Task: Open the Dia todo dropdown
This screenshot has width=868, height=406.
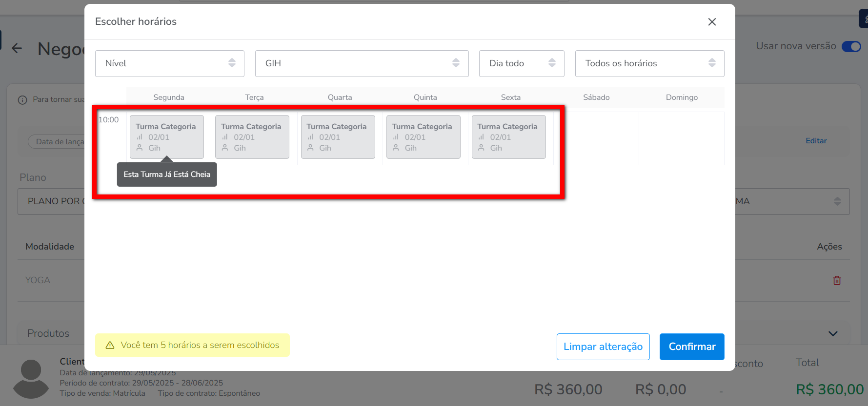Action: [x=521, y=63]
